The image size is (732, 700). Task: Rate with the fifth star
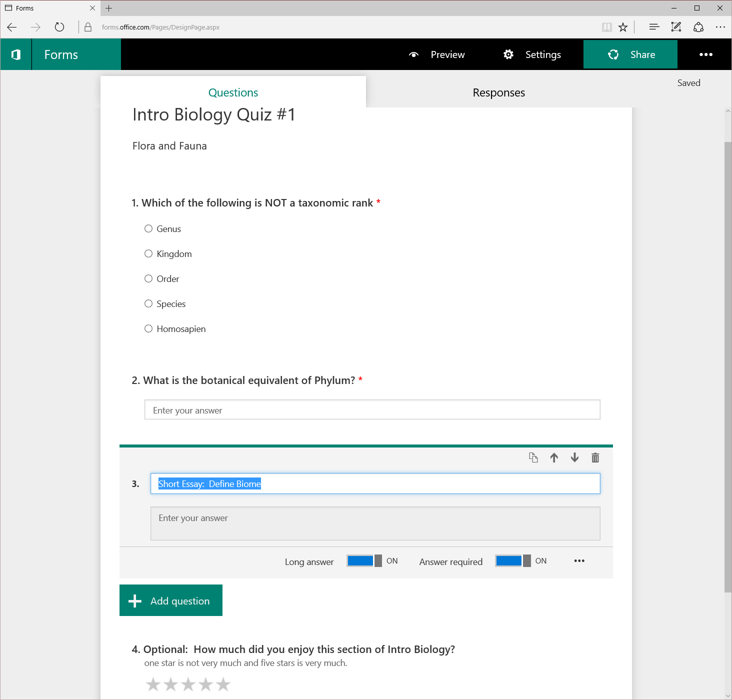click(x=223, y=684)
